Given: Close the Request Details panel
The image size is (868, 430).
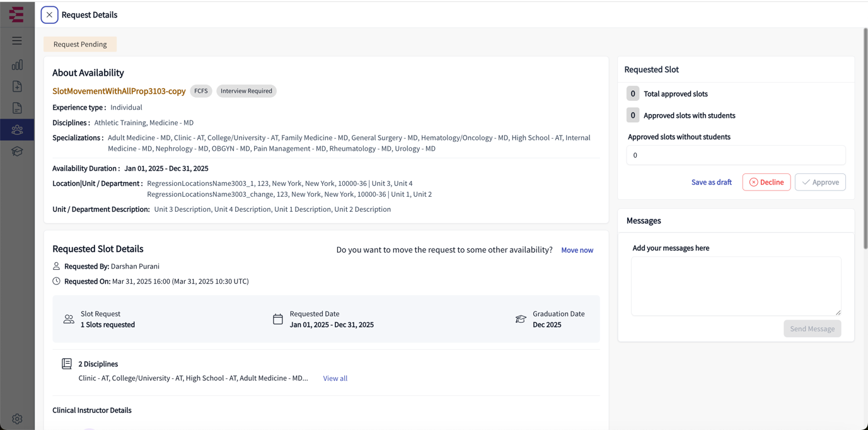Looking at the screenshot, I should (49, 15).
